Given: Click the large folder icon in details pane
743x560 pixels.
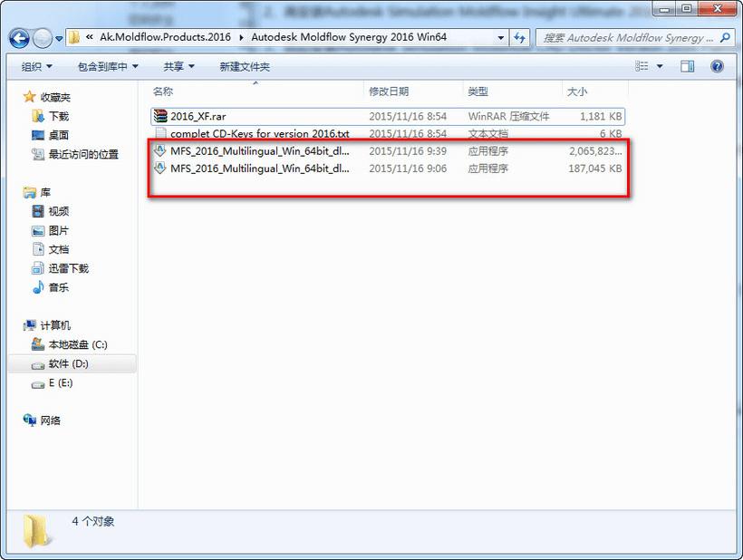Looking at the screenshot, I should [37, 532].
